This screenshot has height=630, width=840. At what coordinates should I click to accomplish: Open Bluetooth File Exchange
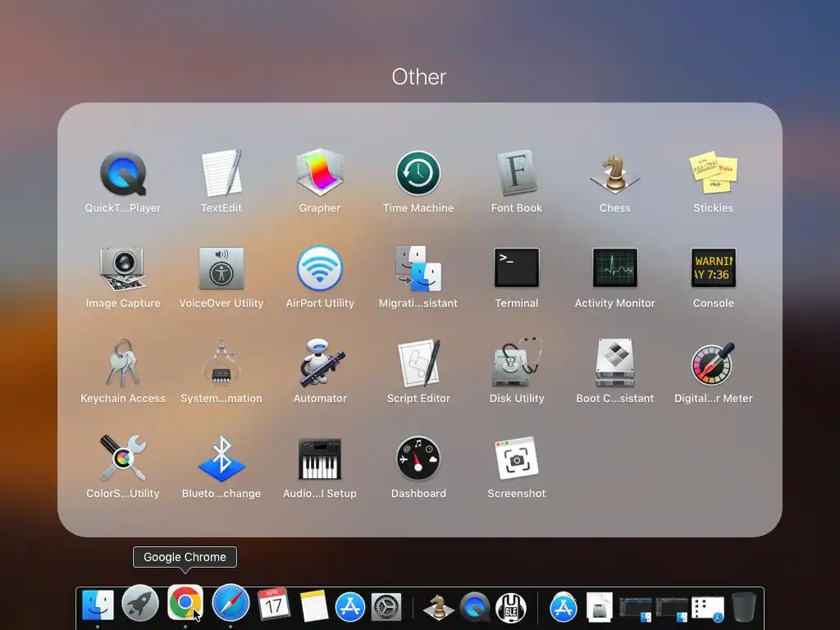(x=221, y=458)
